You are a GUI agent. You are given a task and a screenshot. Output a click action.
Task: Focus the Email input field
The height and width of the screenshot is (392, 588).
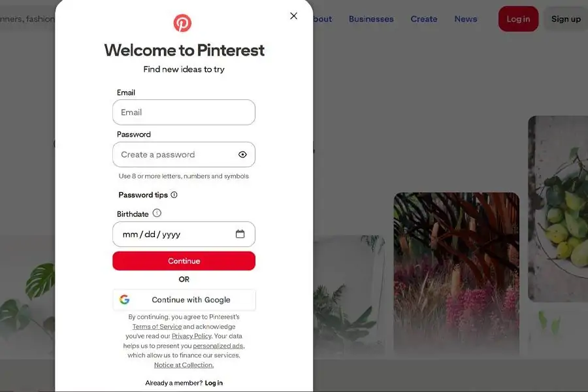pos(184,112)
